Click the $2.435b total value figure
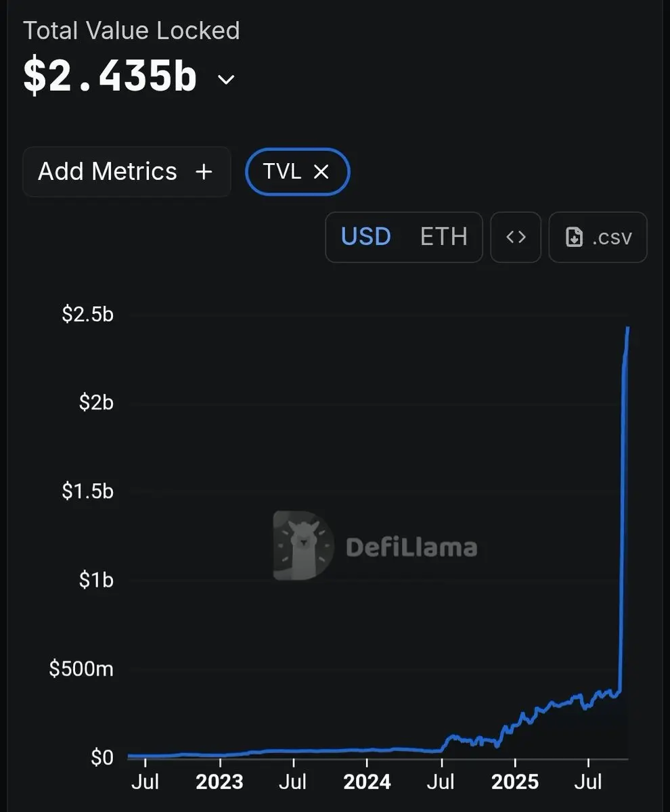670x812 pixels. click(110, 76)
